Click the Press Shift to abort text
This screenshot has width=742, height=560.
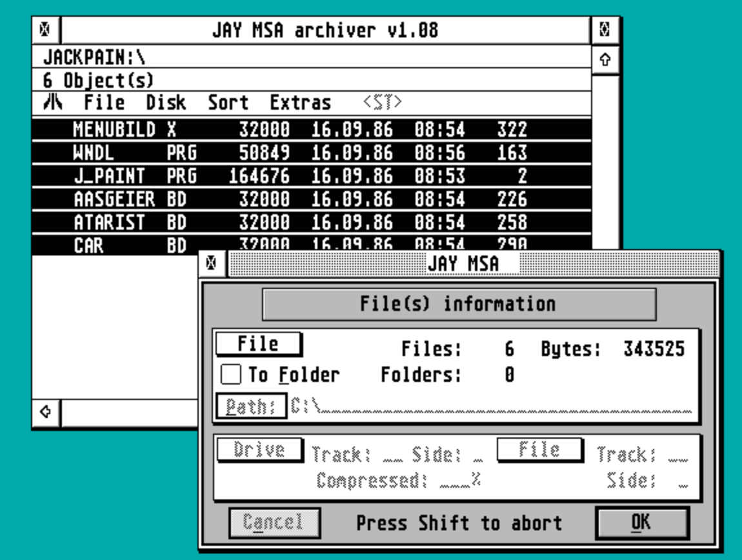click(x=459, y=523)
